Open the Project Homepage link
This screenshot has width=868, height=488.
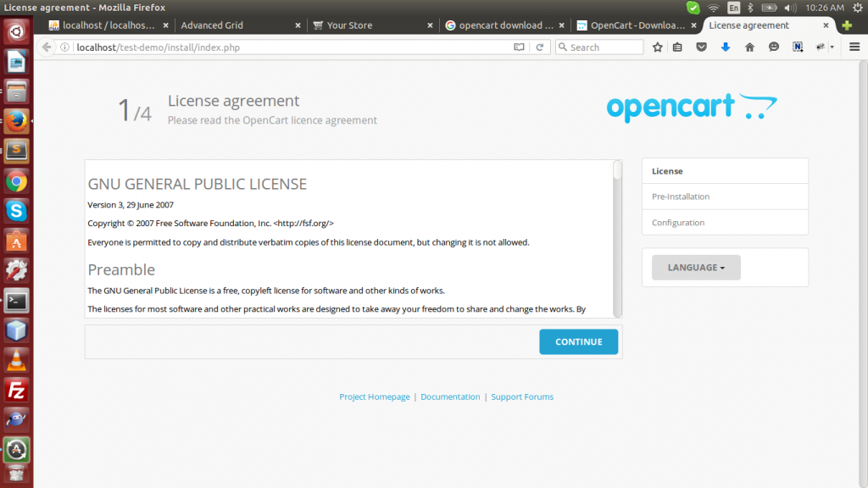374,396
